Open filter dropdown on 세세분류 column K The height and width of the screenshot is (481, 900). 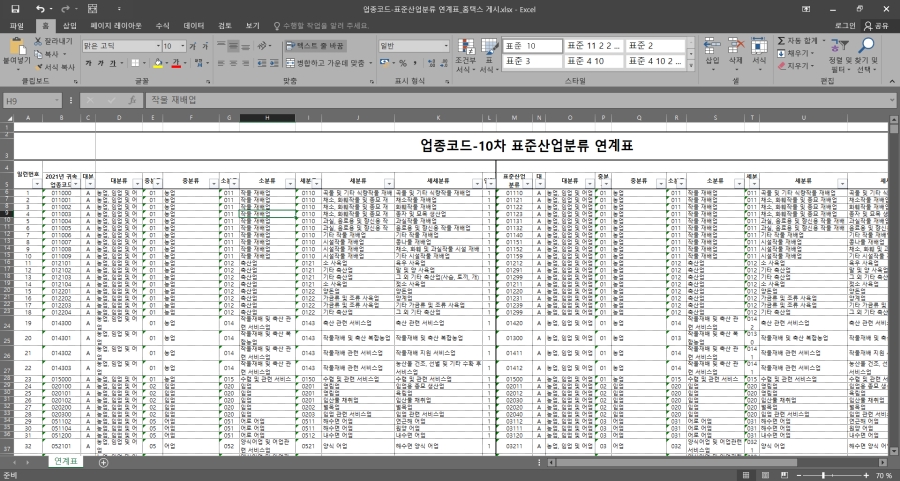[476, 184]
